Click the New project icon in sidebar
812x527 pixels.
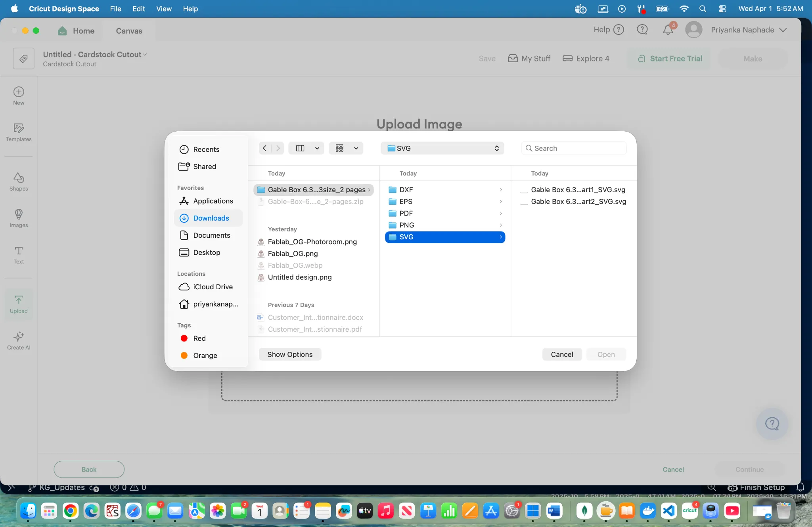[x=19, y=96]
